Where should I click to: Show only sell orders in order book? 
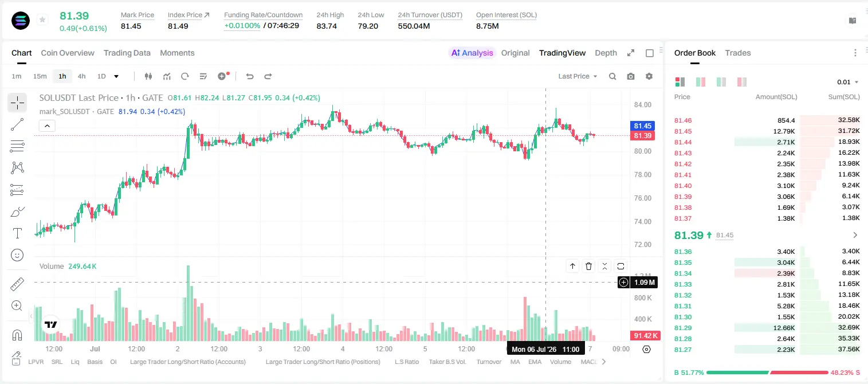tap(741, 82)
